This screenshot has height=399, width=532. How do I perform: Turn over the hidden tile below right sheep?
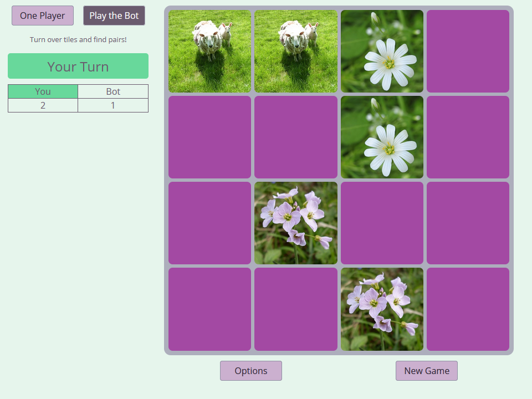click(x=296, y=137)
